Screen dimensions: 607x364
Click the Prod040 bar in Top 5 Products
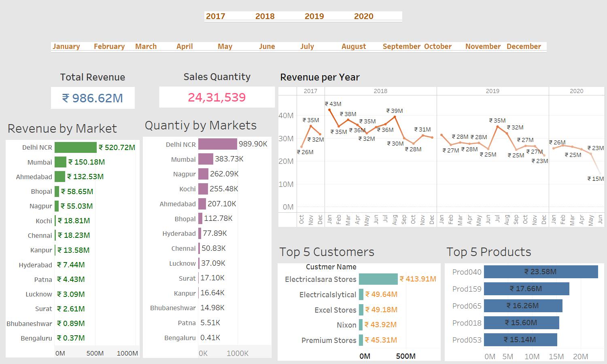coord(541,272)
